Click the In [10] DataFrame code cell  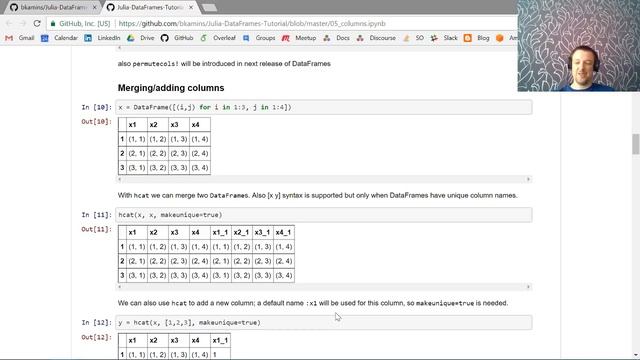(324, 107)
